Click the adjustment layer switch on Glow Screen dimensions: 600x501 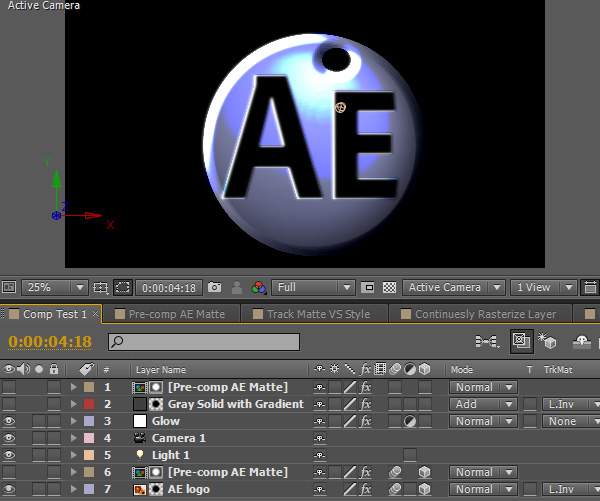click(x=410, y=422)
